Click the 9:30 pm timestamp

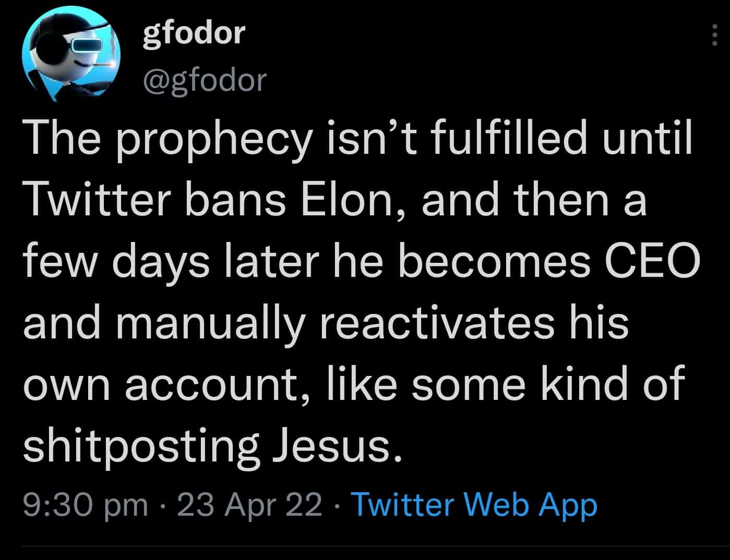pos(86,505)
